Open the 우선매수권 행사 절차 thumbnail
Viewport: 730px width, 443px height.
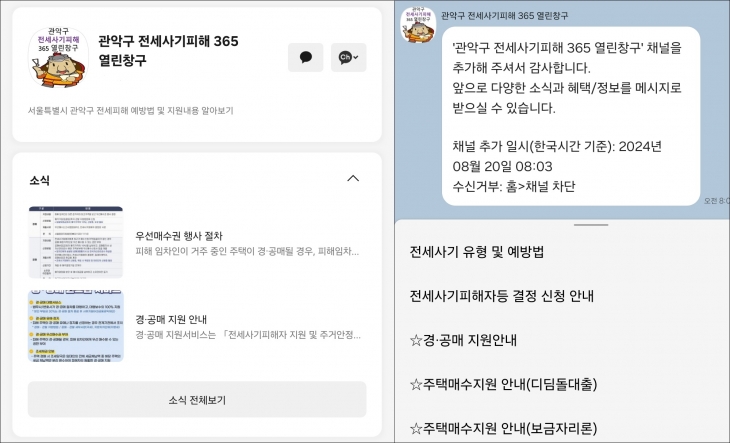point(75,242)
